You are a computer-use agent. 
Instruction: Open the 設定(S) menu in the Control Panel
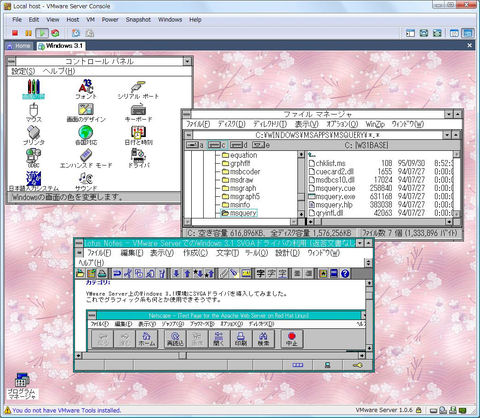[x=23, y=71]
